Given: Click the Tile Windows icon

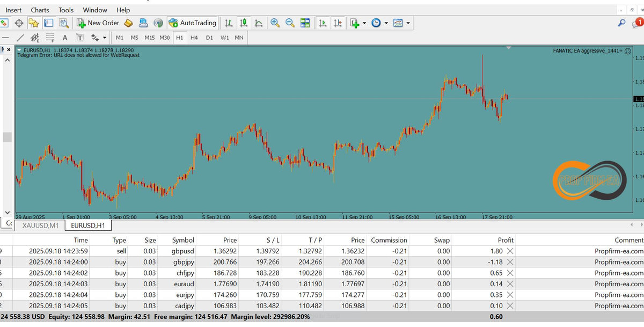Looking at the screenshot, I should 305,23.
